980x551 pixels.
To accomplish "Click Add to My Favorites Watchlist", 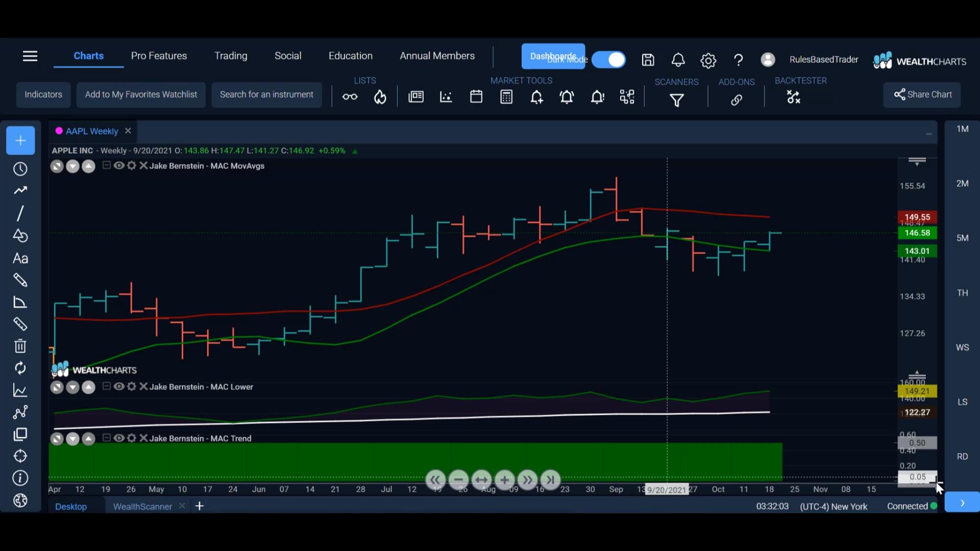I will click(x=141, y=94).
